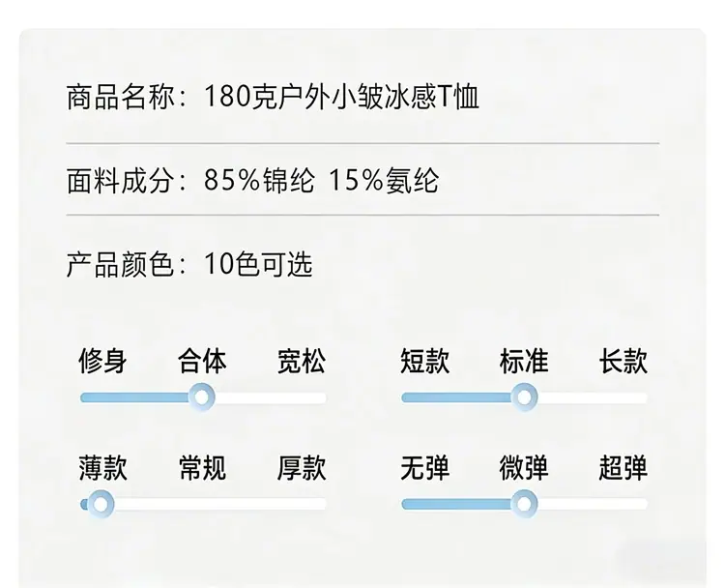This screenshot has height=588, width=725.
Task: Click the fit slider handle under 合体
Action: 202,397
